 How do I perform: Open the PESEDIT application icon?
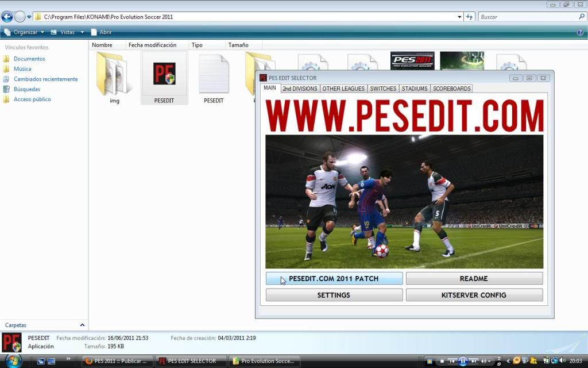[164, 75]
